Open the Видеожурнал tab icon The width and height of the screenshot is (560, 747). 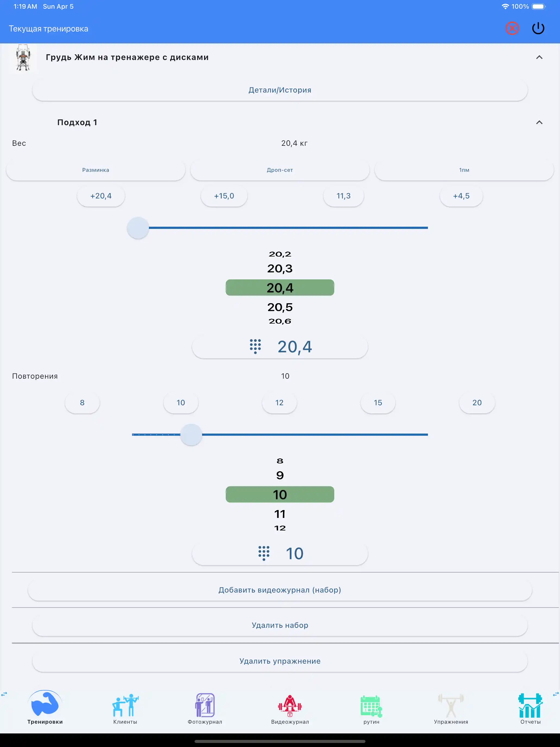[x=289, y=705]
